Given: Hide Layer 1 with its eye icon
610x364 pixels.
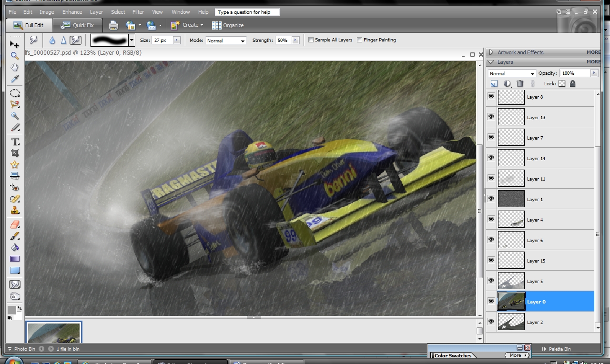Looking at the screenshot, I should 491,199.
